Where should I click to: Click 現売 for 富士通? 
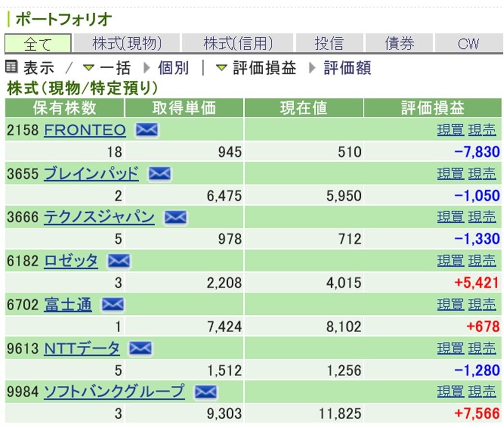[482, 305]
